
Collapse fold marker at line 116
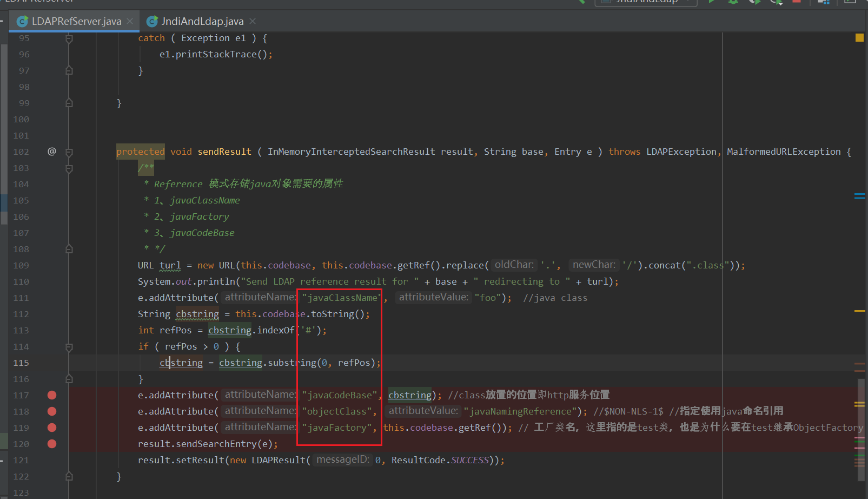click(x=69, y=379)
